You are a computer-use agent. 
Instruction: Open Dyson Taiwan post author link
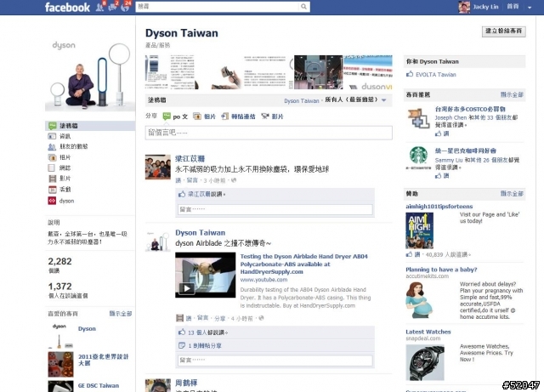click(x=201, y=233)
